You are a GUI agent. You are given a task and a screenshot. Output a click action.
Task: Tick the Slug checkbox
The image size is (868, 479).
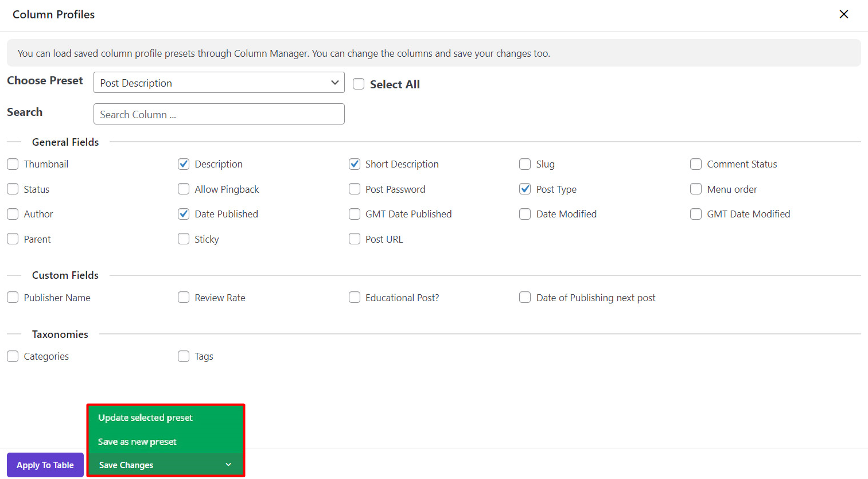[x=525, y=164]
